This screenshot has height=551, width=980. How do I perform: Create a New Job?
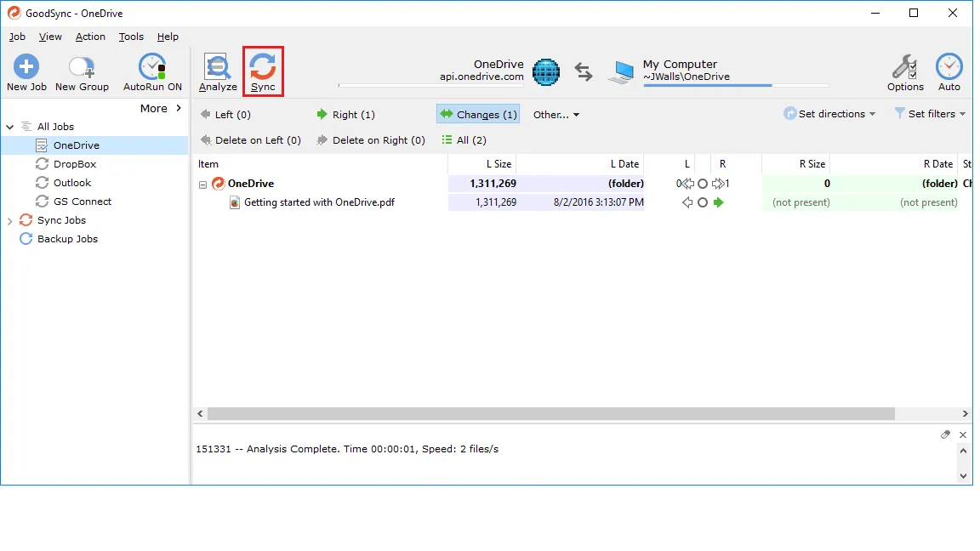(26, 71)
